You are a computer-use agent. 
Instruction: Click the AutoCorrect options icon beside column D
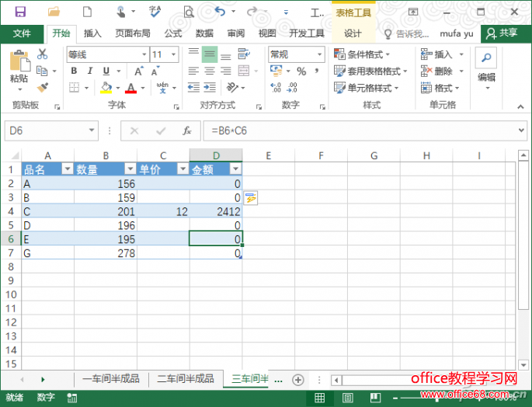click(251, 198)
